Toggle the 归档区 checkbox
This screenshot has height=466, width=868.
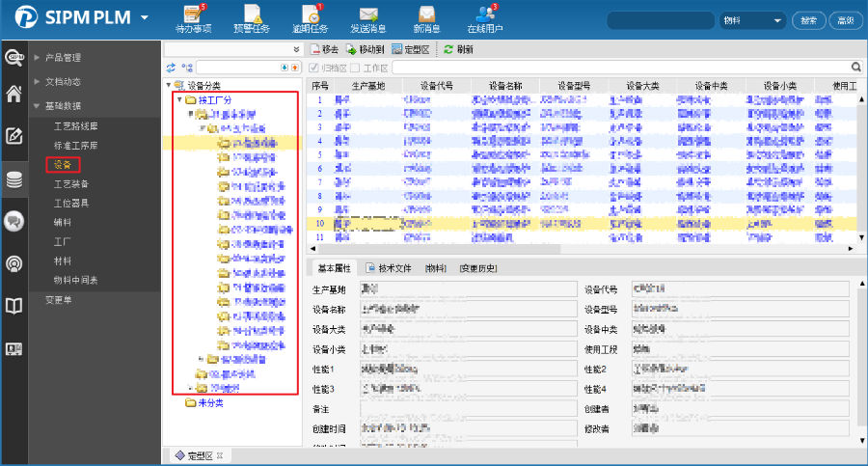pos(313,68)
